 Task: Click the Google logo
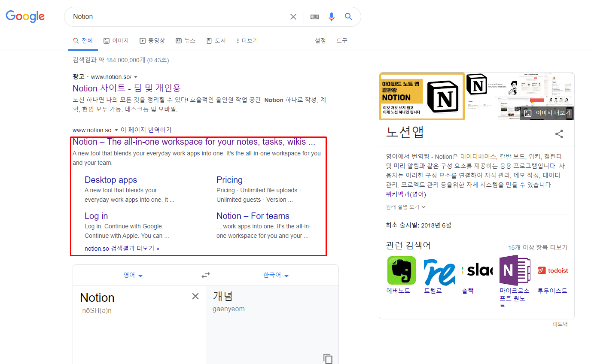[x=25, y=16]
